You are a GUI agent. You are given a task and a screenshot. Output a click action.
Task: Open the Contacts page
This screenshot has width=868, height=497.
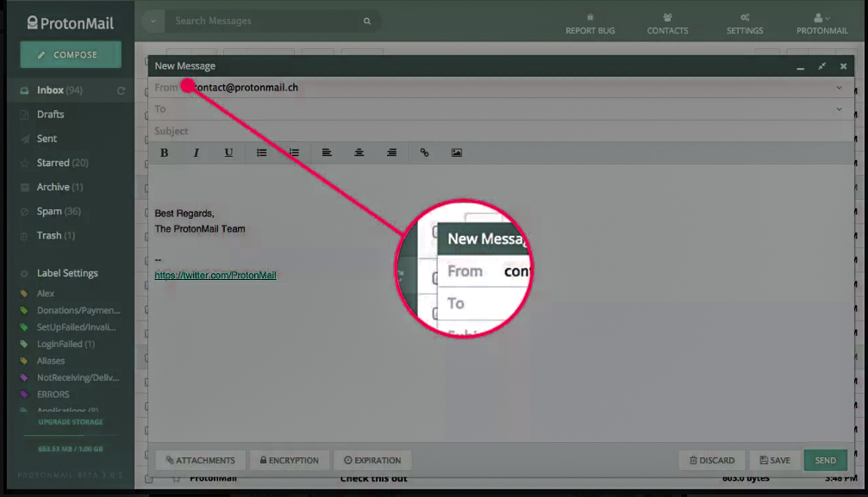[x=668, y=24]
